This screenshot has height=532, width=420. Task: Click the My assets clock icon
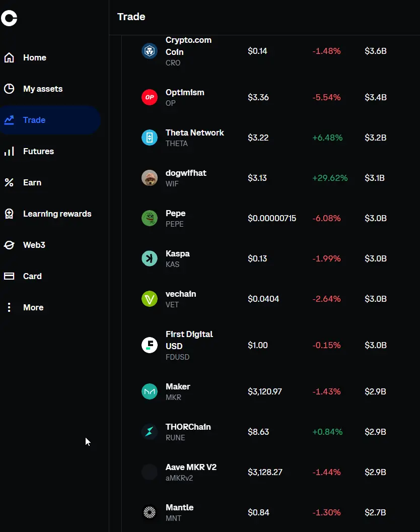coord(9,89)
